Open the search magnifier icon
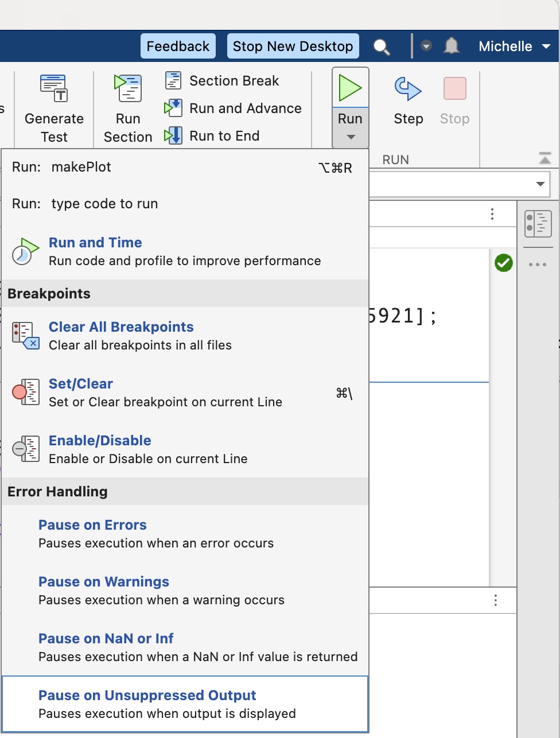 381,46
